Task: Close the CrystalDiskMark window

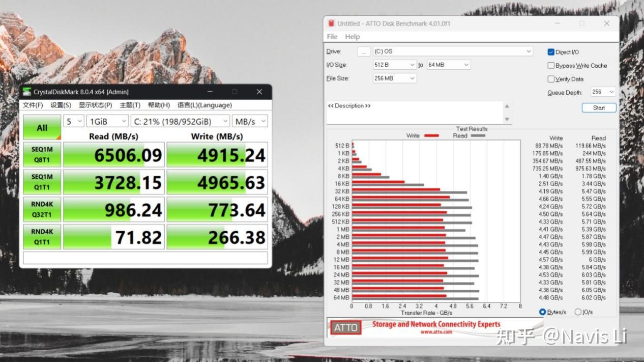Action: [259, 92]
